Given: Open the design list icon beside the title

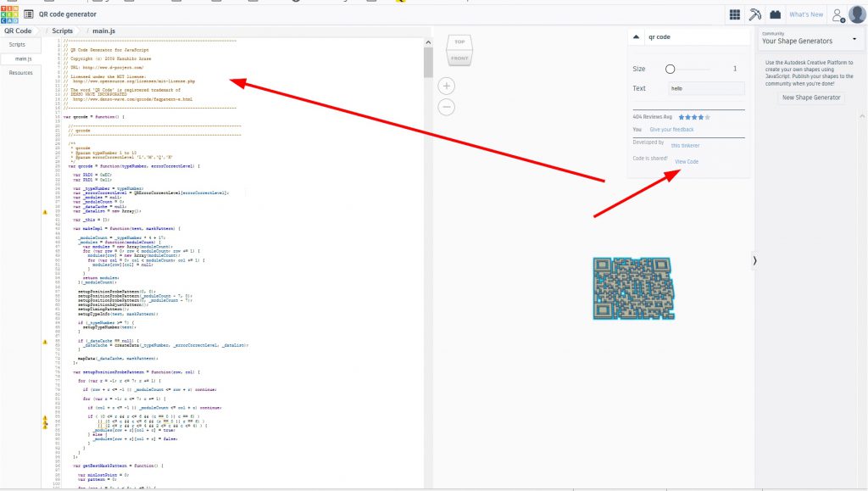Looking at the screenshot, I should pos(30,14).
